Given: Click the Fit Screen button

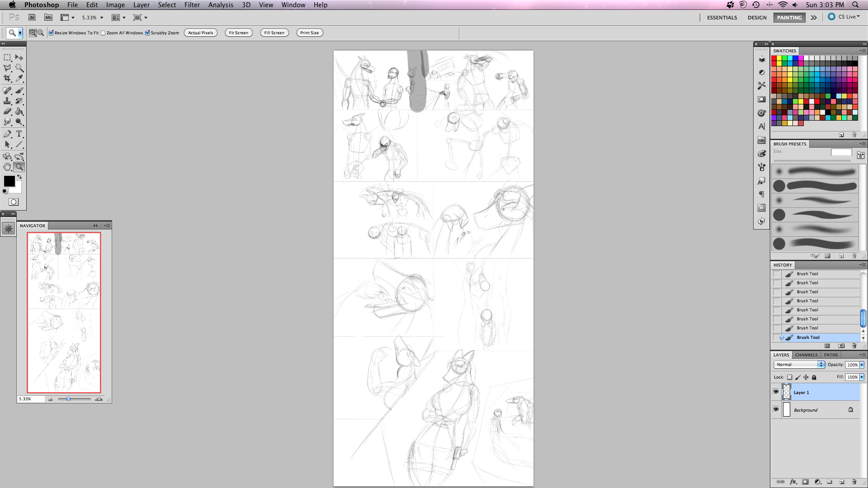Looking at the screenshot, I should 238,33.
